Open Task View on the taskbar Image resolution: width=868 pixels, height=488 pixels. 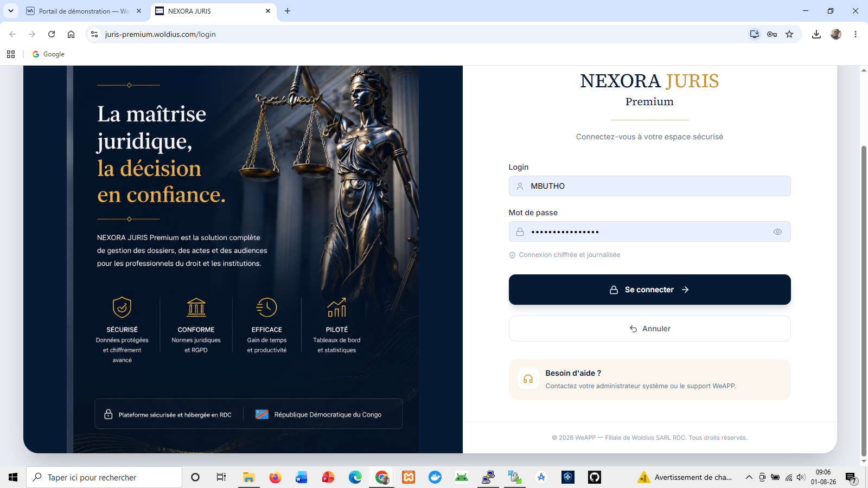(221, 477)
